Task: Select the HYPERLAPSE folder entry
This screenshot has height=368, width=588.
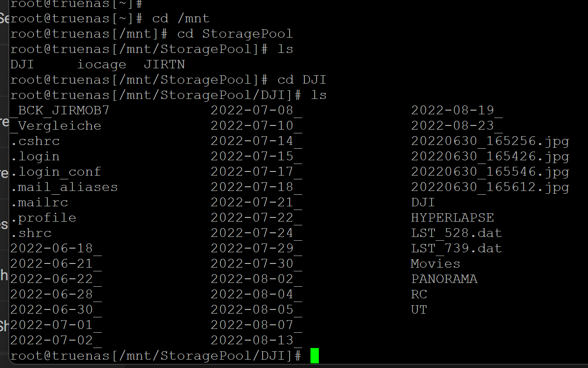Action: 452,218
